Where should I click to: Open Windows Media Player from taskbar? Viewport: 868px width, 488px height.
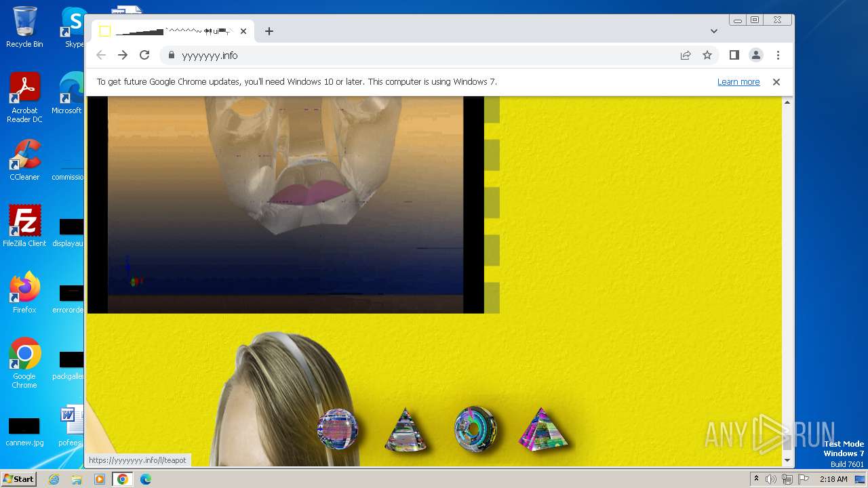(x=100, y=479)
